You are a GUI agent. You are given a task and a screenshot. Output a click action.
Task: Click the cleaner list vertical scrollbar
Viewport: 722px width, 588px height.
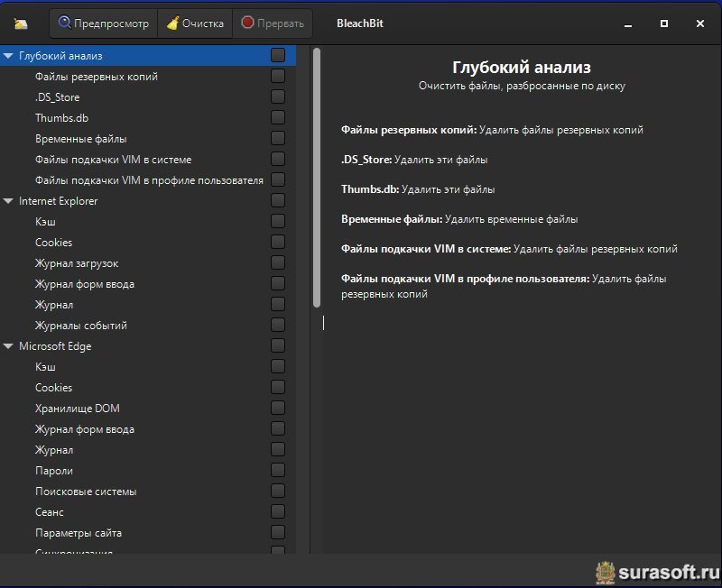[x=317, y=180]
